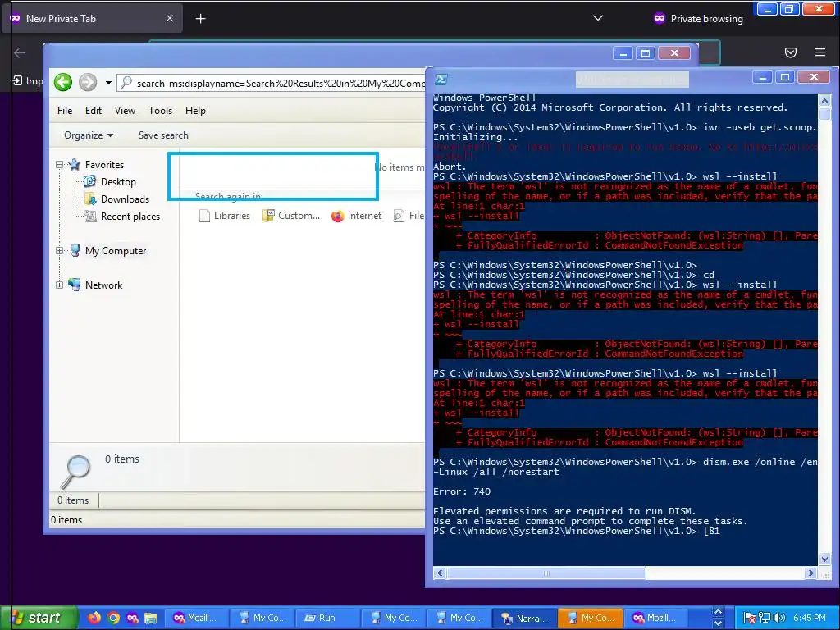Screen dimensions: 840x630
Task: Select the New Private Tab in Firefox
Action: (x=92, y=19)
